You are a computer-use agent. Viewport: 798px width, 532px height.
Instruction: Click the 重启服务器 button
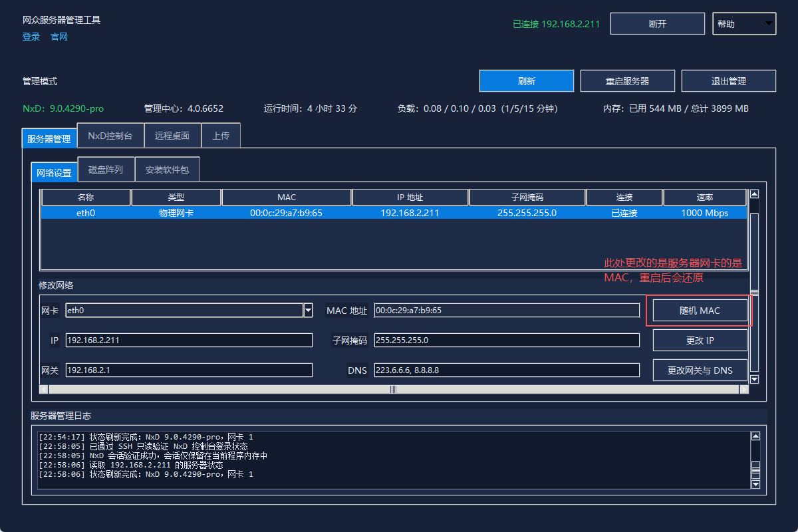628,81
